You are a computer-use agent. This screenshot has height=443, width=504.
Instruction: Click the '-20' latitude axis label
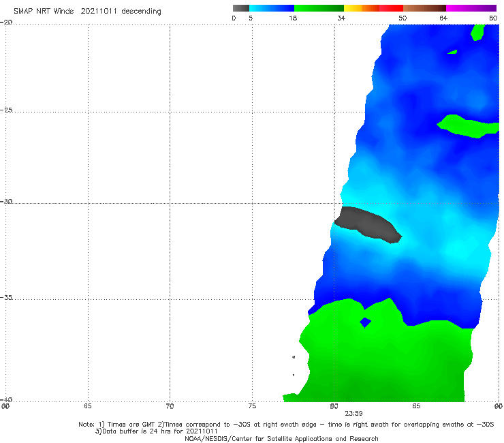click(x=6, y=22)
